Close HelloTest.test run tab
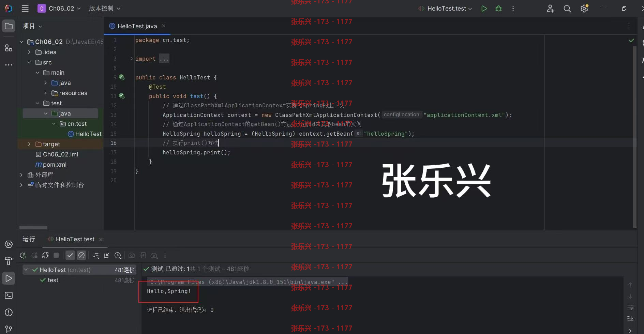 (x=101, y=240)
